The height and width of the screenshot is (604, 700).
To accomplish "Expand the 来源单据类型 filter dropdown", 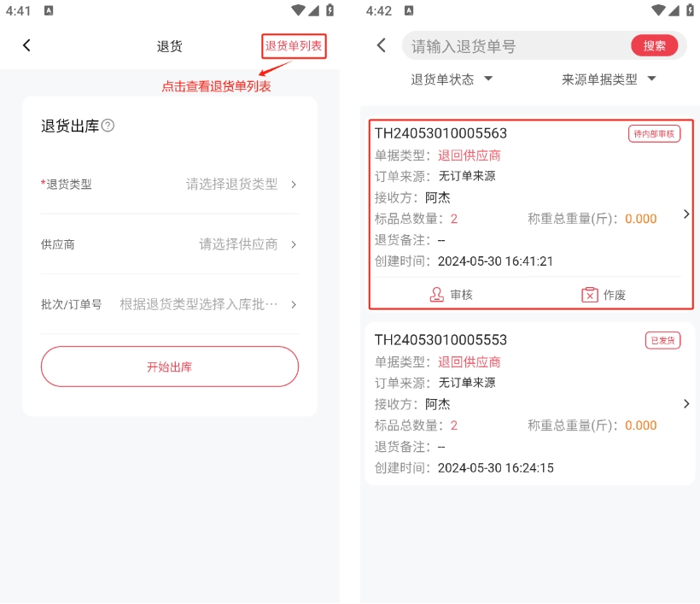I will [609, 79].
